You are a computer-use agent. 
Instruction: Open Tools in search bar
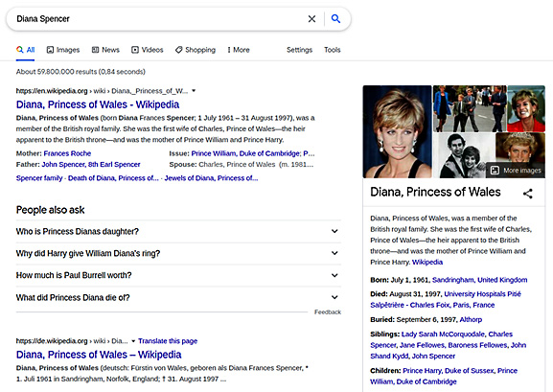click(x=333, y=50)
